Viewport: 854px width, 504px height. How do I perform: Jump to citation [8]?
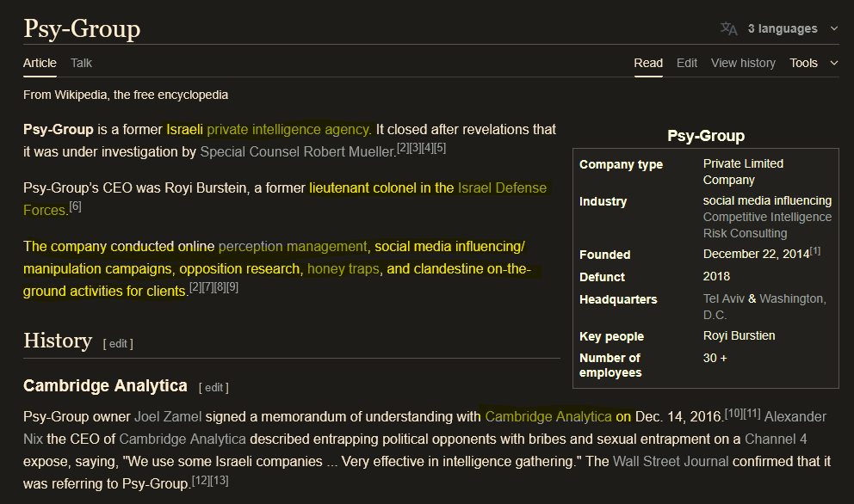point(220,287)
